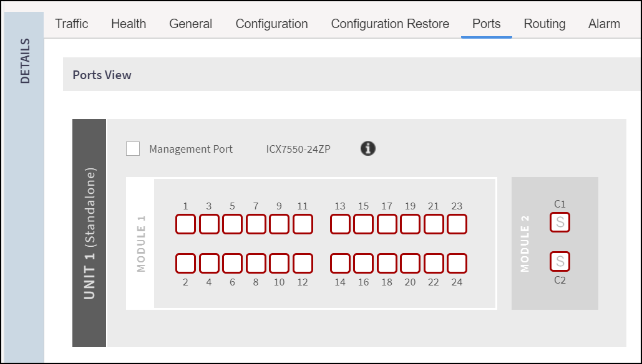This screenshot has width=642, height=364.
Task: Switch to the Health tab
Action: (x=129, y=24)
